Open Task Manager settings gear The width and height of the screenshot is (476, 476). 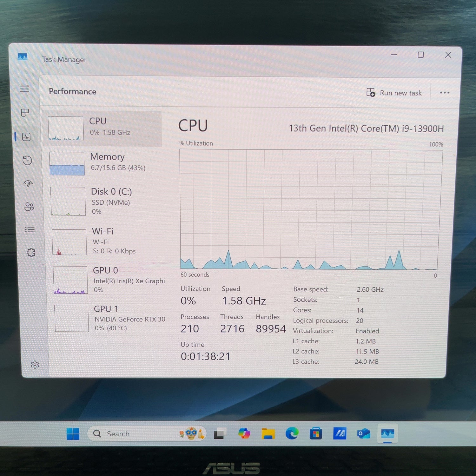(35, 365)
